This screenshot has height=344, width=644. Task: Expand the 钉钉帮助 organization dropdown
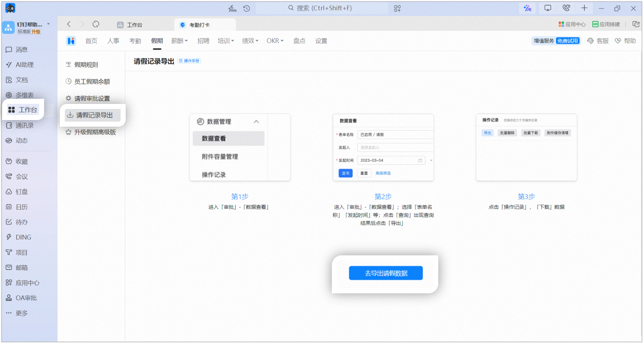(49, 24)
